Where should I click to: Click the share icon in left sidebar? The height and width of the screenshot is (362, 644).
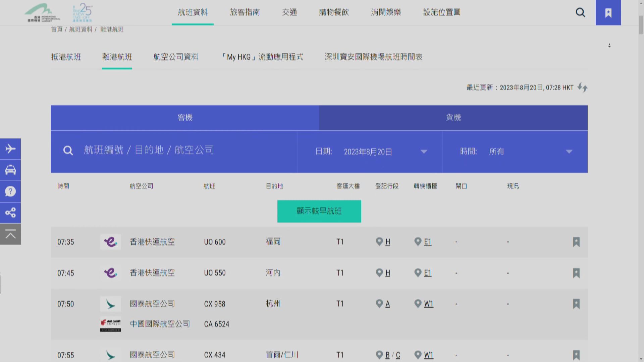click(10, 213)
